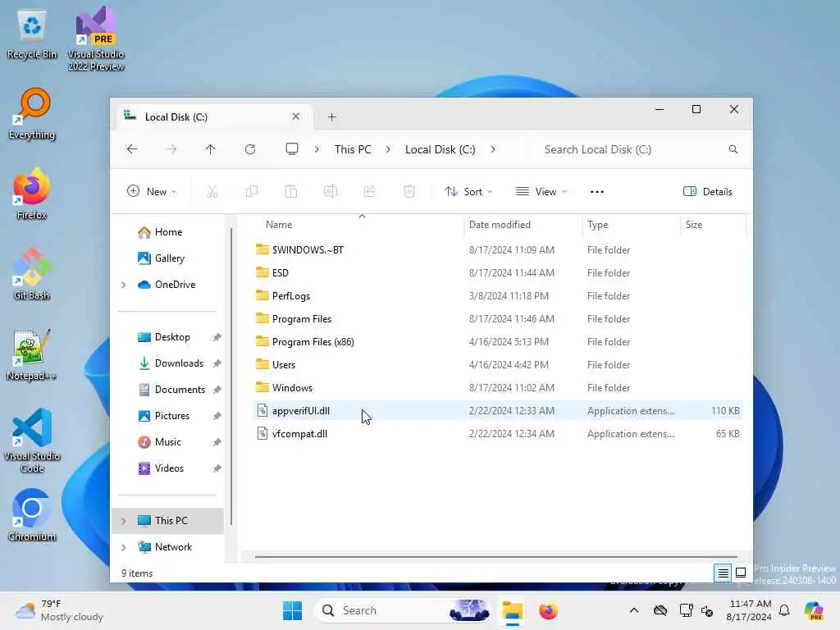Viewport: 840px width, 630px height.
Task: Click File Explorer in the taskbar
Action: coord(512,610)
